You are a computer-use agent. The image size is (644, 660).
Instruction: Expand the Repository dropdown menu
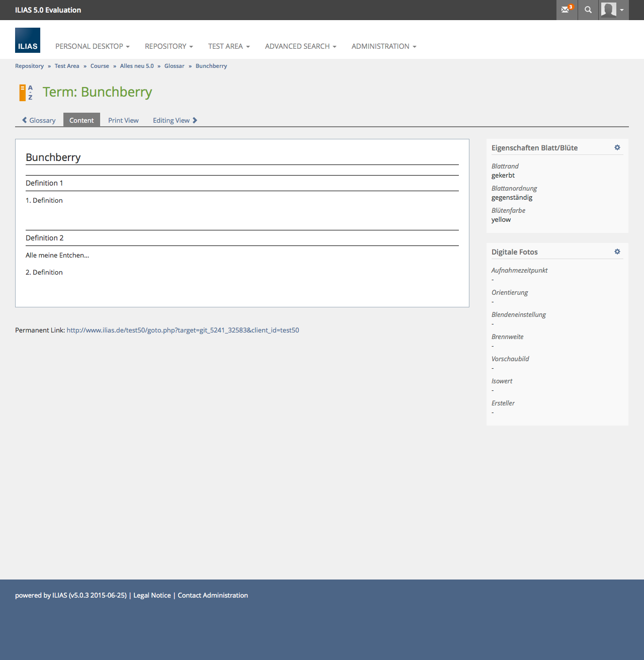tap(169, 46)
